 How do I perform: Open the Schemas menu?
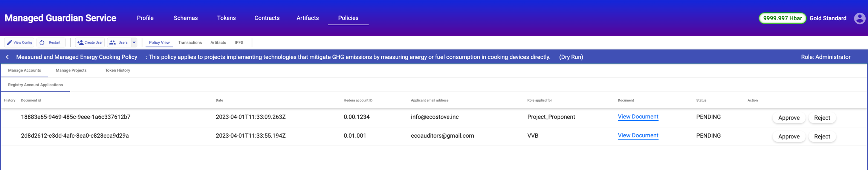tap(185, 18)
